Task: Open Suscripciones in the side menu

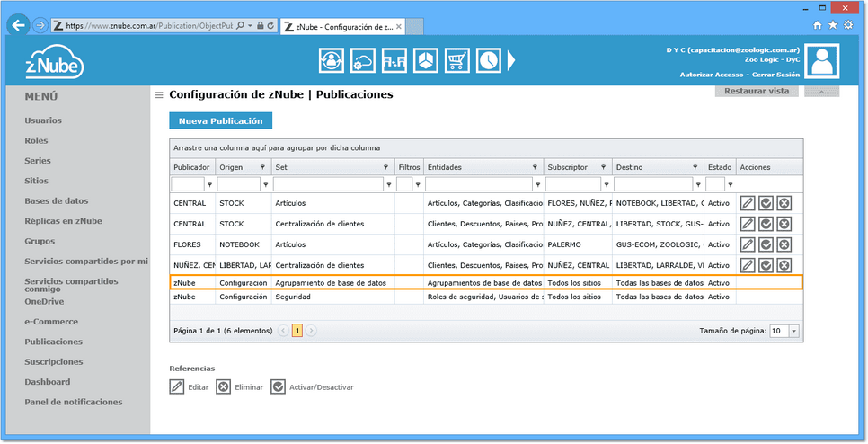Action: tap(54, 362)
